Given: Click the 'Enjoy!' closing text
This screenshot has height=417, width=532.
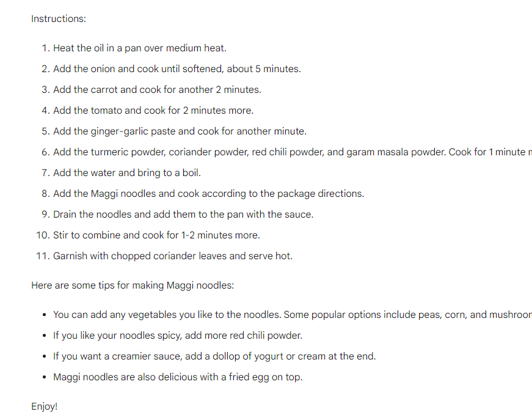Looking at the screenshot, I should (x=45, y=407).
